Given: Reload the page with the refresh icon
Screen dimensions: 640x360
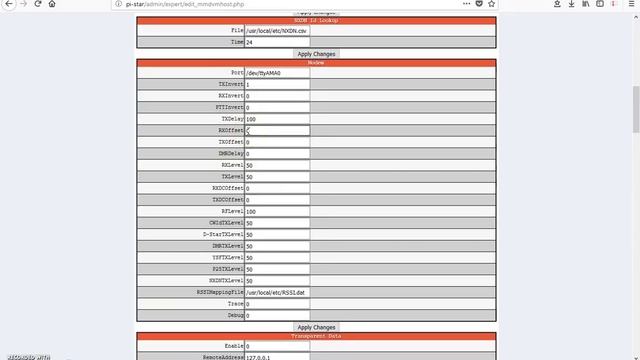Looking at the screenshot, I should click(38, 4).
